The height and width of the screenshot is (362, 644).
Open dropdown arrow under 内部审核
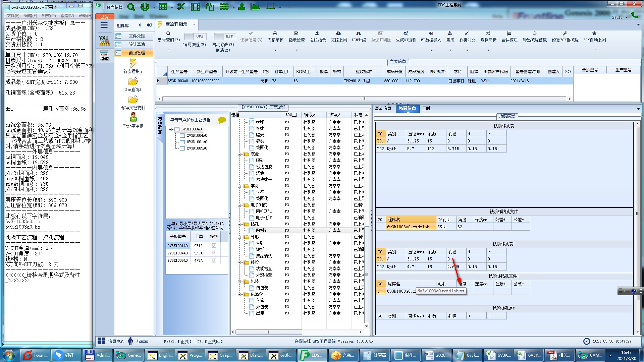tap(275, 50)
